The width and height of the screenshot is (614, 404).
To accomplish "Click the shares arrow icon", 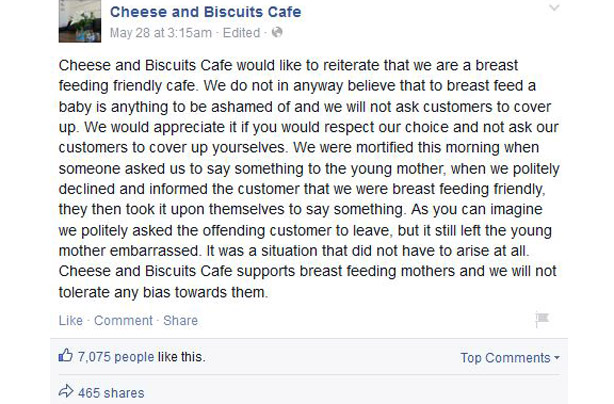I will click(x=66, y=391).
